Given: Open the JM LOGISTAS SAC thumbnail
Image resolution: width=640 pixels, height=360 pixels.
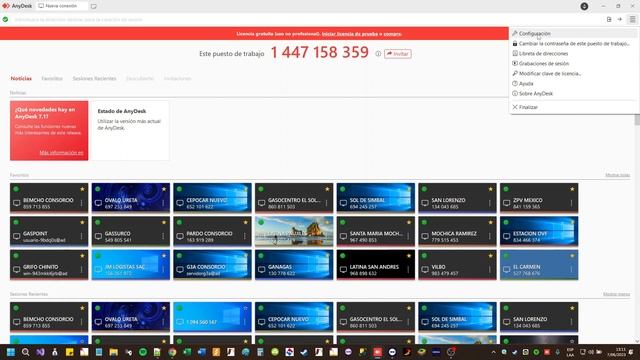Looking at the screenshot, I should pyautogui.click(x=131, y=265).
